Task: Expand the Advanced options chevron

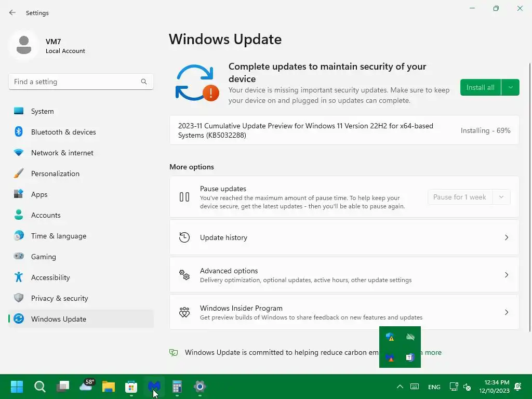Action: pyautogui.click(x=506, y=275)
